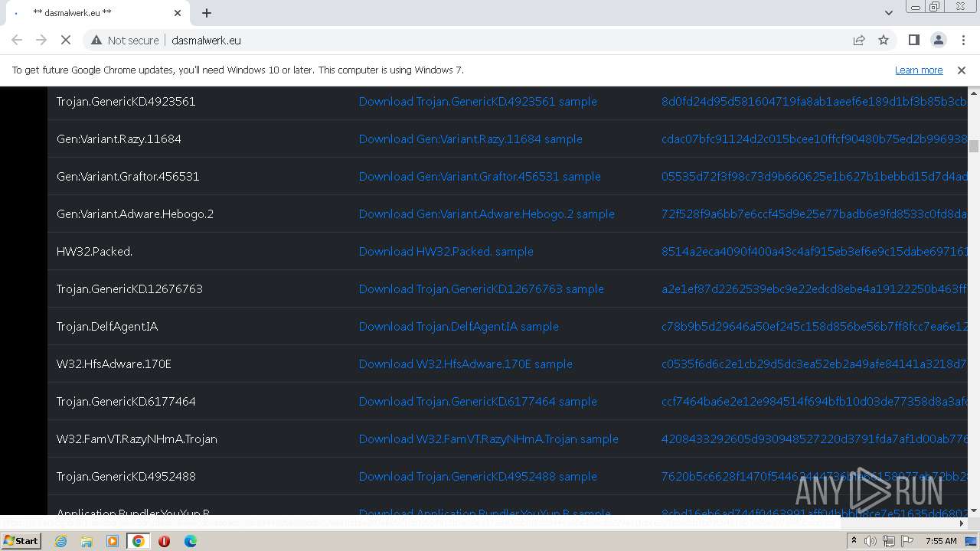Open hash link starting with 72f528f9a6bb
Image resolution: width=980 pixels, height=551 pixels.
(814, 214)
